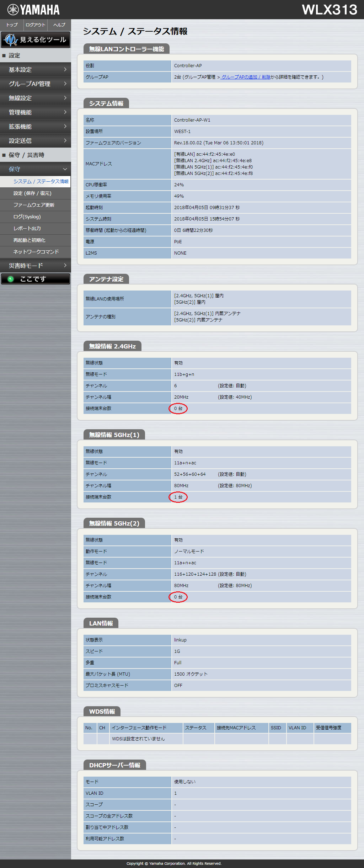
Task: Open the 設定送信 section
Action: (x=36, y=141)
